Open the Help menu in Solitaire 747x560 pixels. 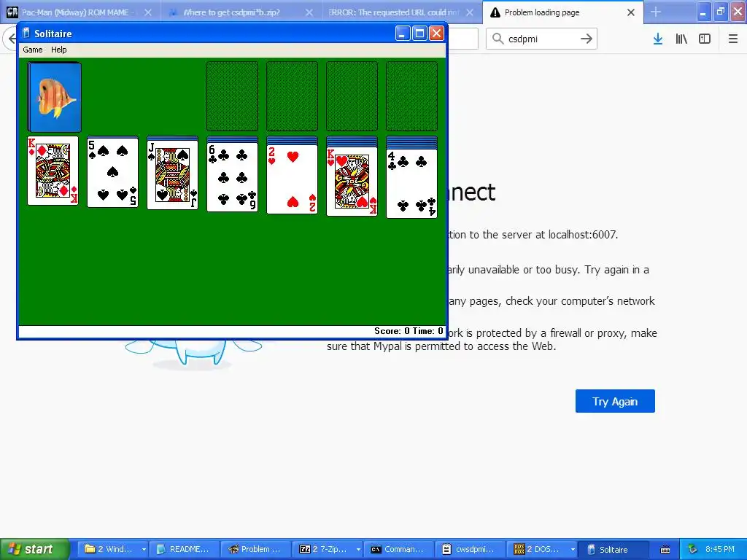click(x=58, y=50)
